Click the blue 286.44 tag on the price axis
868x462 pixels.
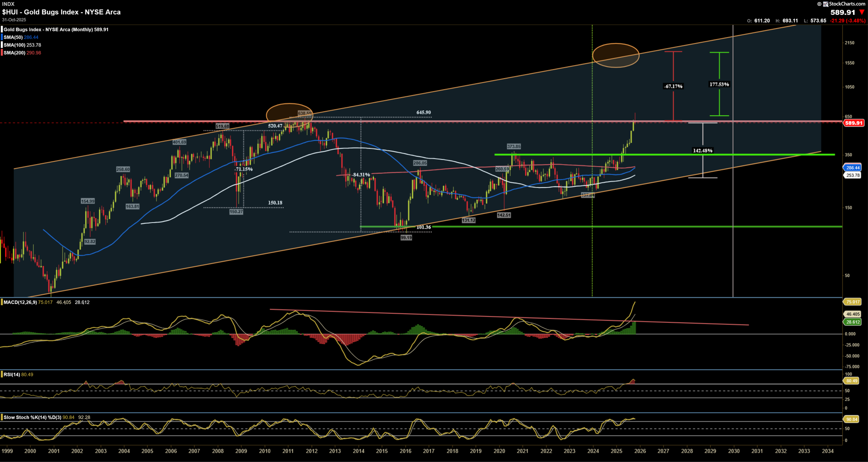(853, 168)
